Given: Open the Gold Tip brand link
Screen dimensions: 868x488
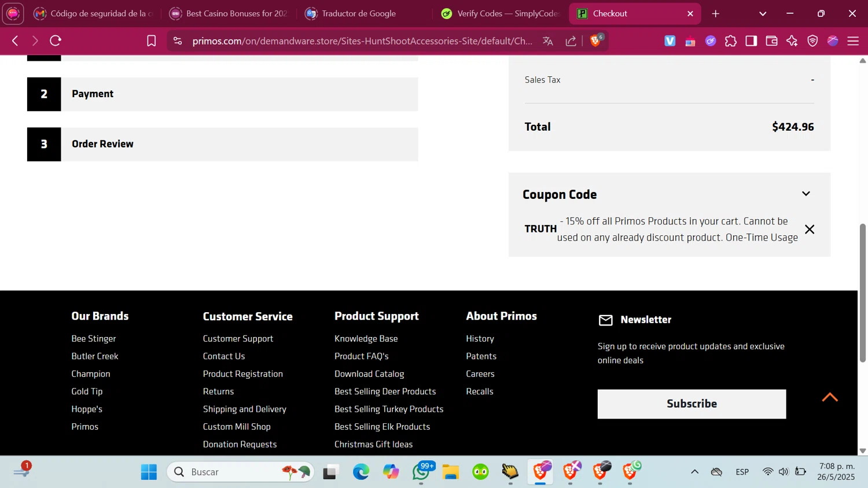Looking at the screenshot, I should click(87, 391).
